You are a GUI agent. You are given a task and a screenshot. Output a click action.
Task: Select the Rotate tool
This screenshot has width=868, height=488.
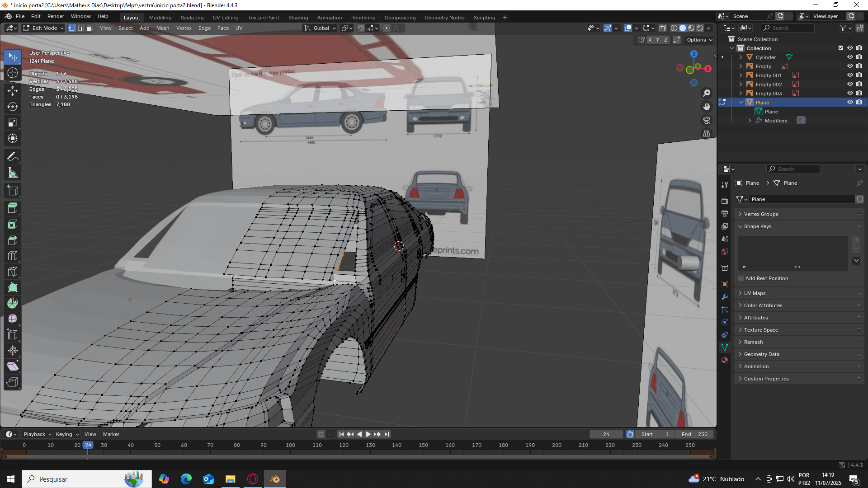(13, 107)
